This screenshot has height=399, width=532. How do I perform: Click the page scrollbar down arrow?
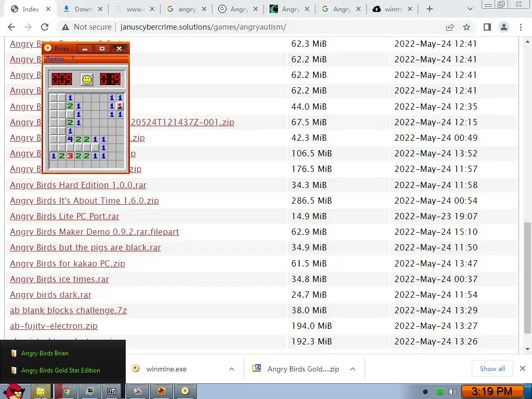(x=527, y=349)
